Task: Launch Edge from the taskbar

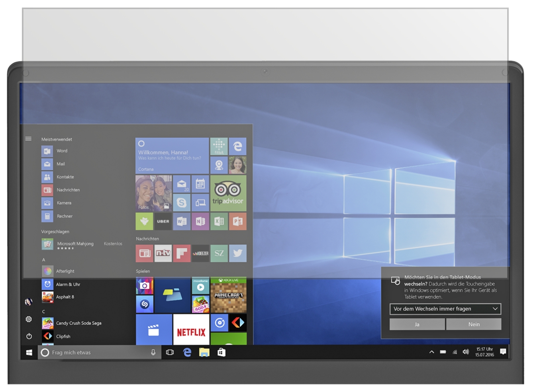Action: 187,352
